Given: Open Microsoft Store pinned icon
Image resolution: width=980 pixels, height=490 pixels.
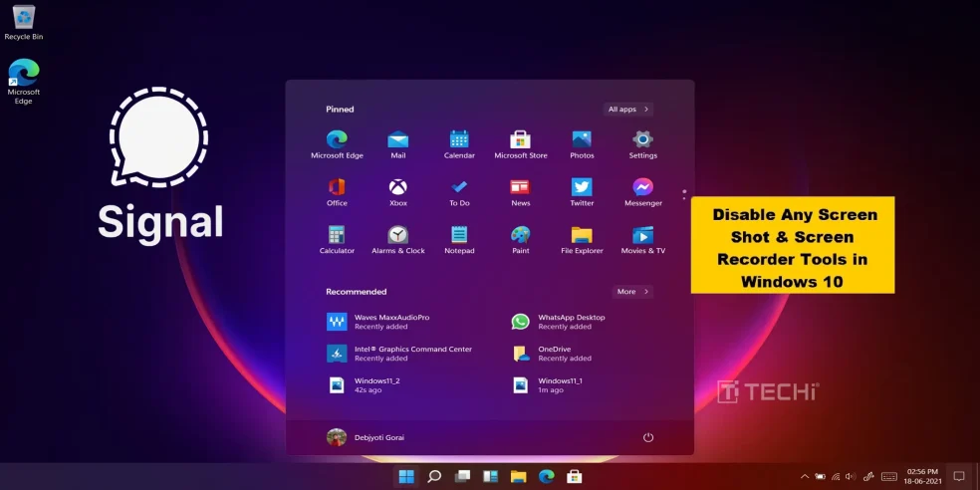Looking at the screenshot, I should [521, 139].
